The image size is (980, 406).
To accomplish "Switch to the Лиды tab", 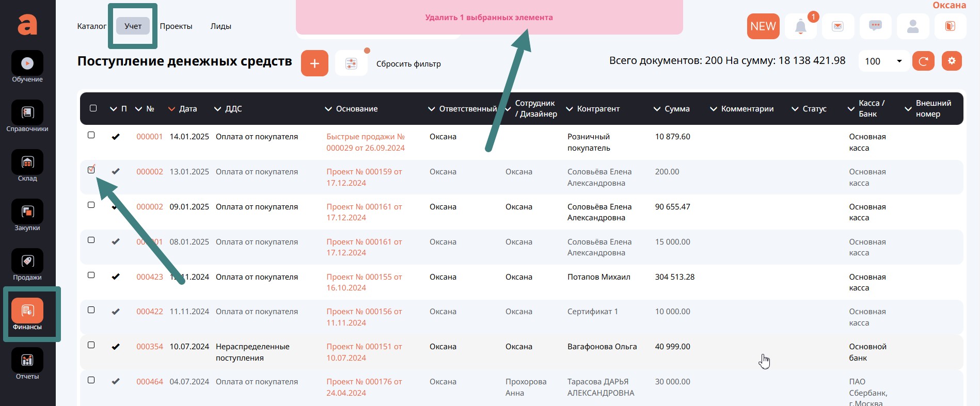I will point(220,26).
